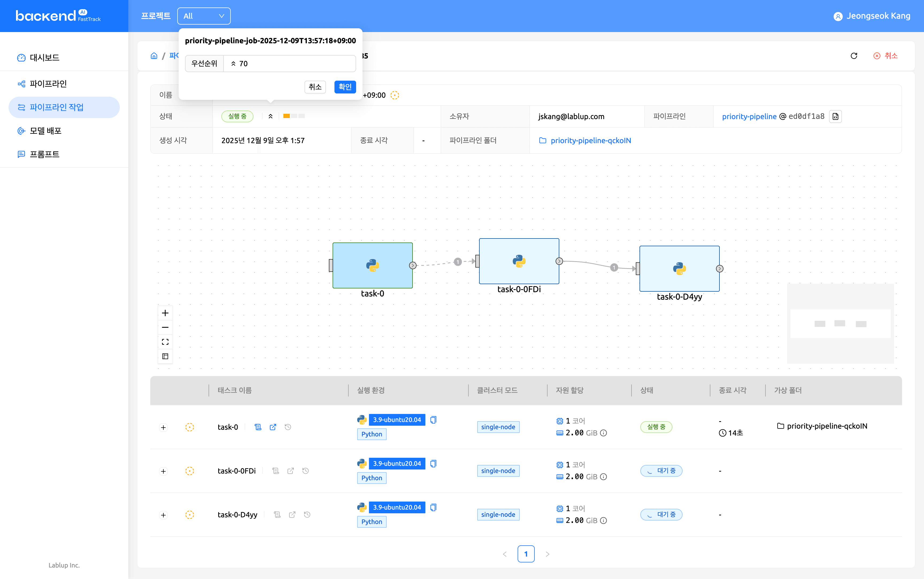Click home icon in breadcrumb
Image resolution: width=924 pixels, height=579 pixels.
pyautogui.click(x=154, y=56)
